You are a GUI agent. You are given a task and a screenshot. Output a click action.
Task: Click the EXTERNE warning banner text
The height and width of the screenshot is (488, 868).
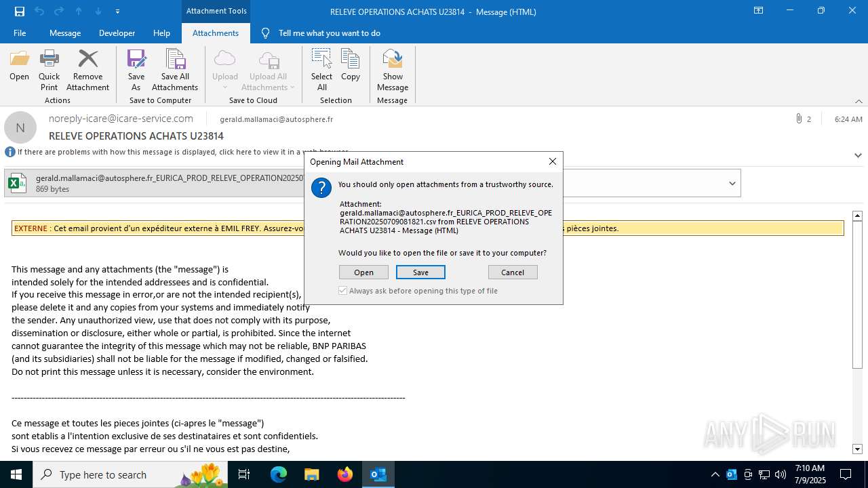pyautogui.click(x=427, y=228)
